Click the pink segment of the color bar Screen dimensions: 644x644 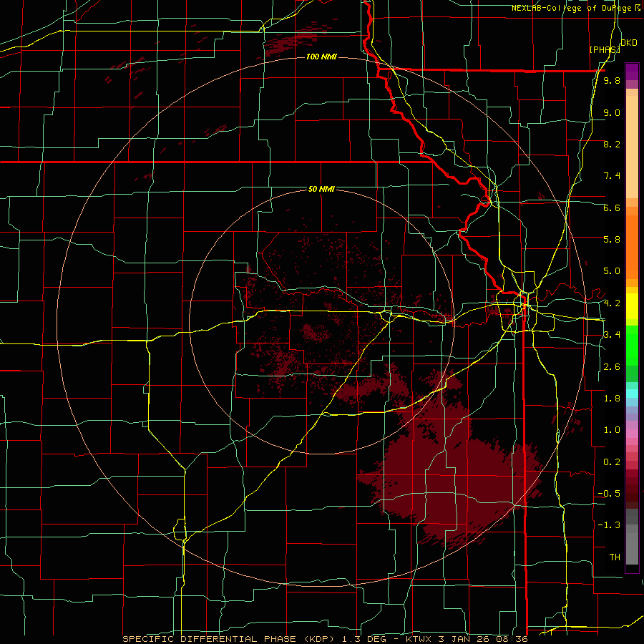click(632, 434)
